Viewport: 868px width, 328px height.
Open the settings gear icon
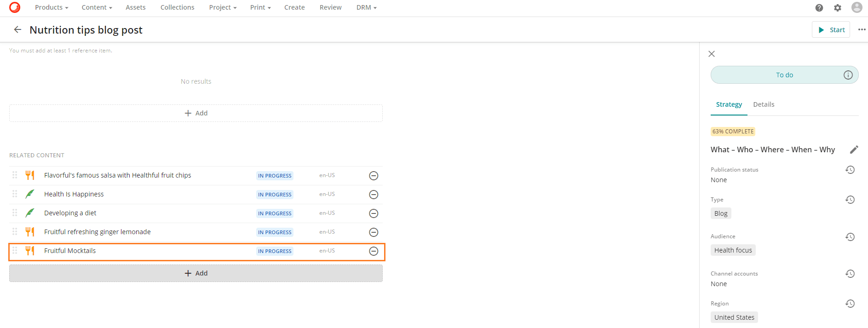838,7
